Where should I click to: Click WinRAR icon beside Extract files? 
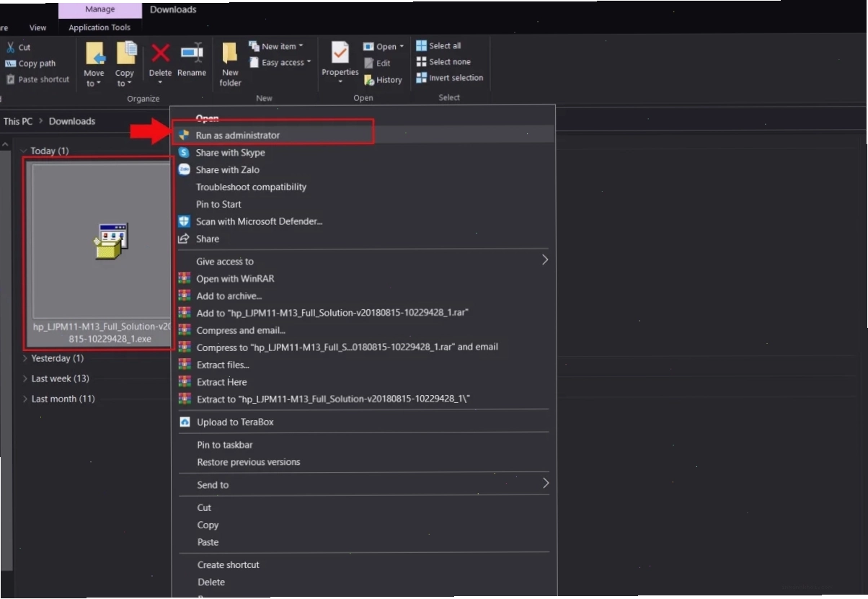pyautogui.click(x=185, y=365)
